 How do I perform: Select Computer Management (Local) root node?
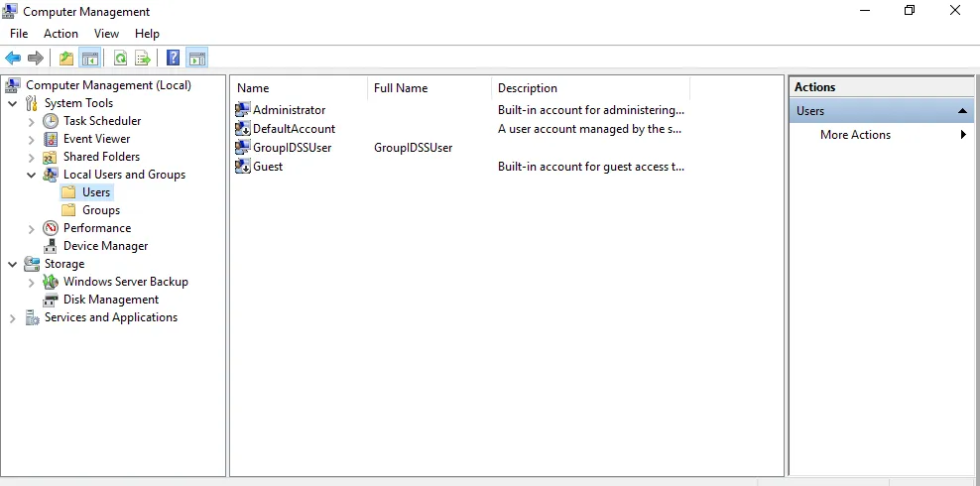click(x=108, y=85)
